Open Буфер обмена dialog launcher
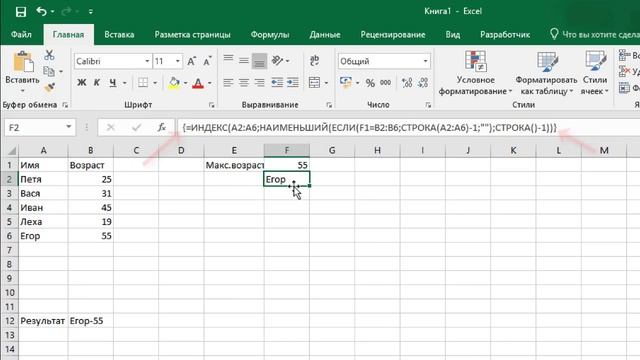Viewport: 640px width, 360px height. tap(65, 105)
